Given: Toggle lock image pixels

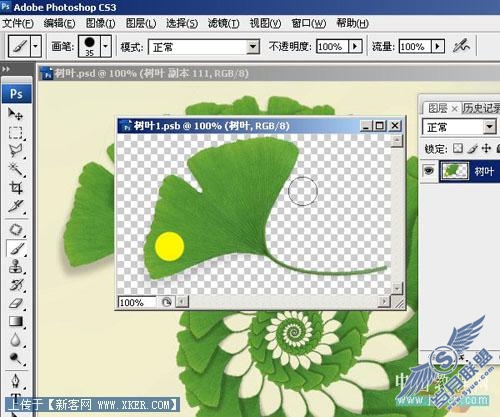Looking at the screenshot, I should click(472, 148).
